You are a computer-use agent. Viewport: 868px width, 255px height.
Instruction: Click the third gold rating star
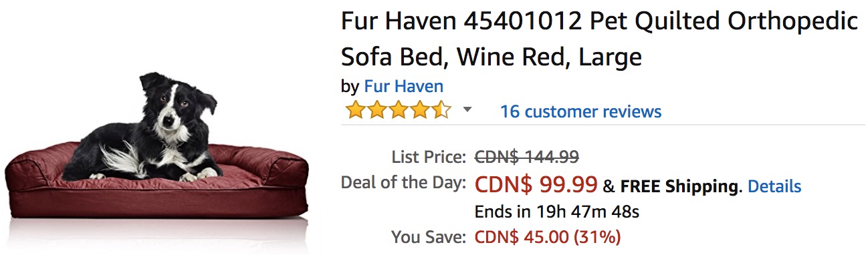399,110
